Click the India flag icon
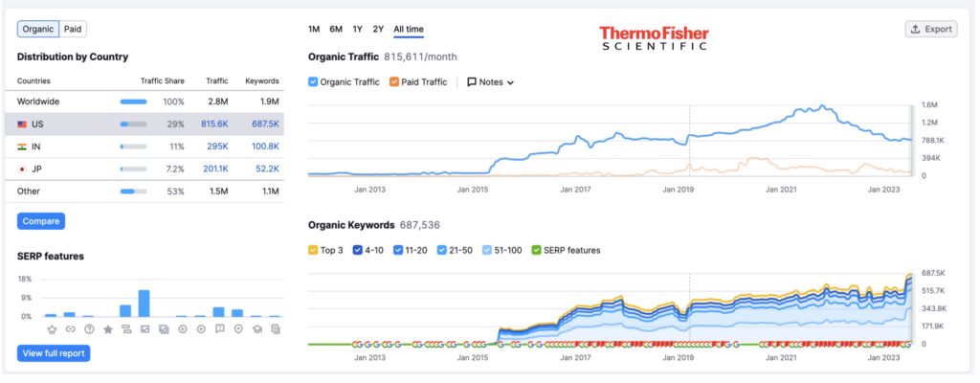Screen dimensions: 980x383 tap(22, 147)
